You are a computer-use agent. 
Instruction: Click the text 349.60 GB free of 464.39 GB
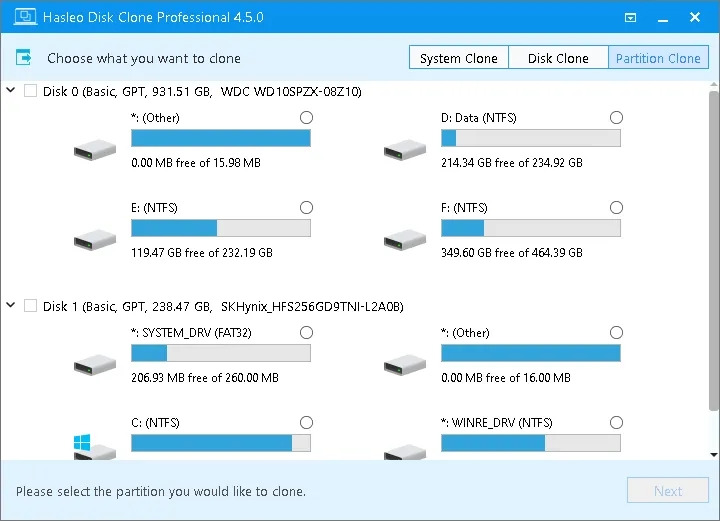point(512,252)
